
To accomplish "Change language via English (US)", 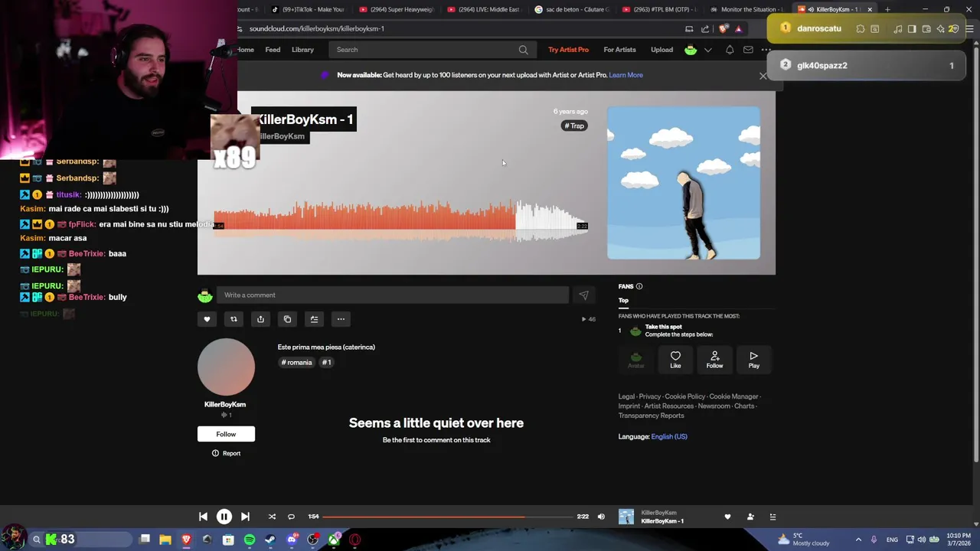I will [x=669, y=437].
